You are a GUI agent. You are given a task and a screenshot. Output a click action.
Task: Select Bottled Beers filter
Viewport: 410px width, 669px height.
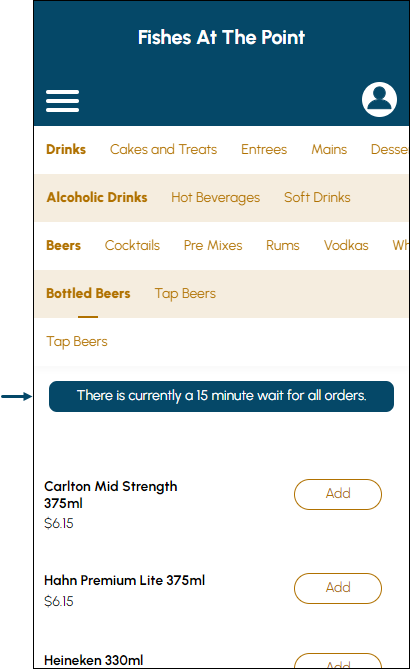[88, 293]
